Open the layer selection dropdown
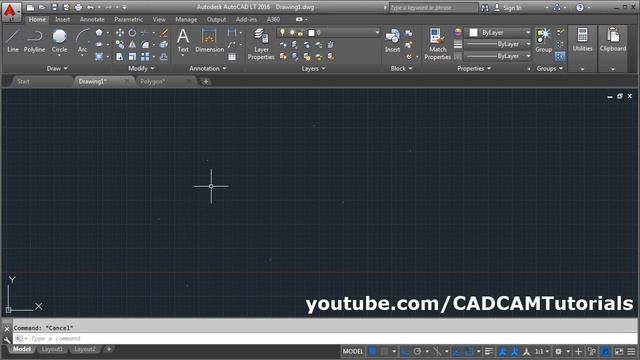Viewport: 640px width, 360px height. click(329, 32)
